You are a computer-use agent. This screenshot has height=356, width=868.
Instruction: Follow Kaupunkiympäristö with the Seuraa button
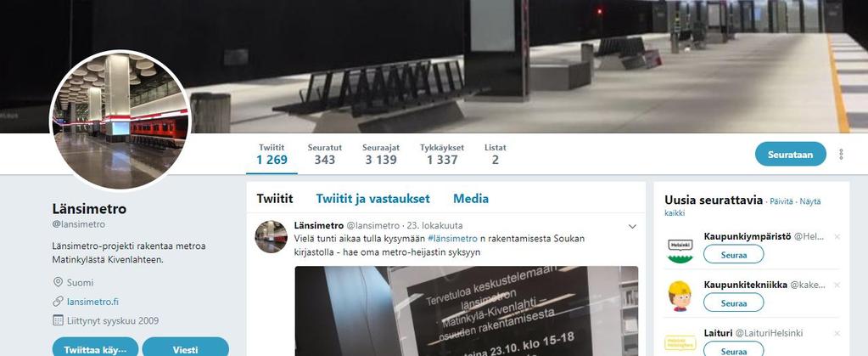pyautogui.click(x=733, y=255)
